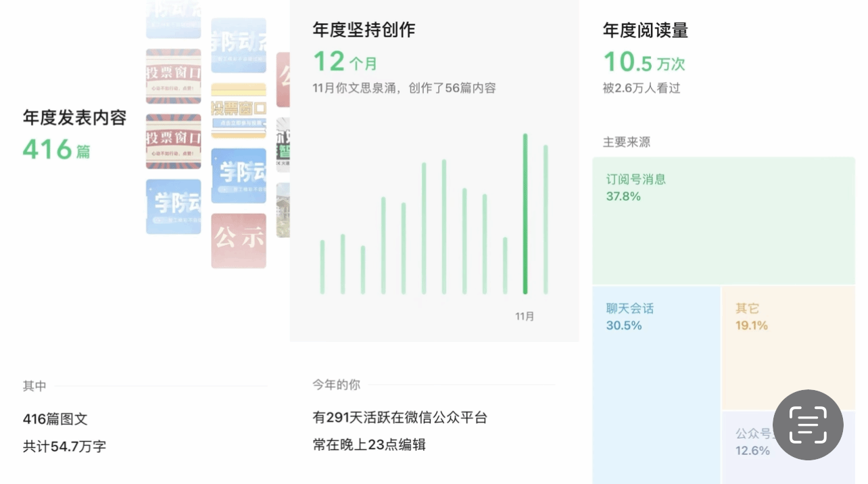This screenshot has width=868, height=484.
Task: Open the blue 学院动态 thumbnail below red ones
Action: (174, 206)
